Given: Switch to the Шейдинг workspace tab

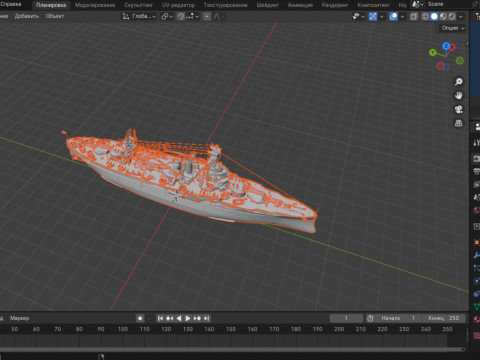Looking at the screenshot, I should pyautogui.click(x=268, y=5).
